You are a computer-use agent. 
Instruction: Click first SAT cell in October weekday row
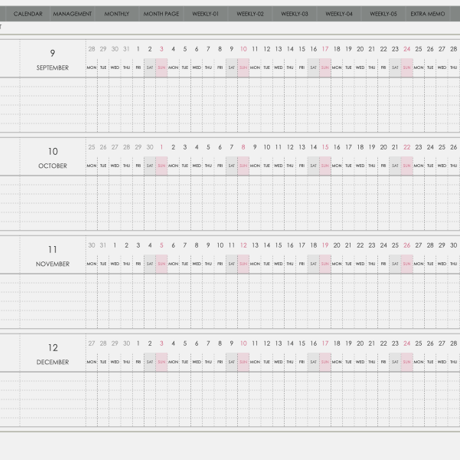150,166
